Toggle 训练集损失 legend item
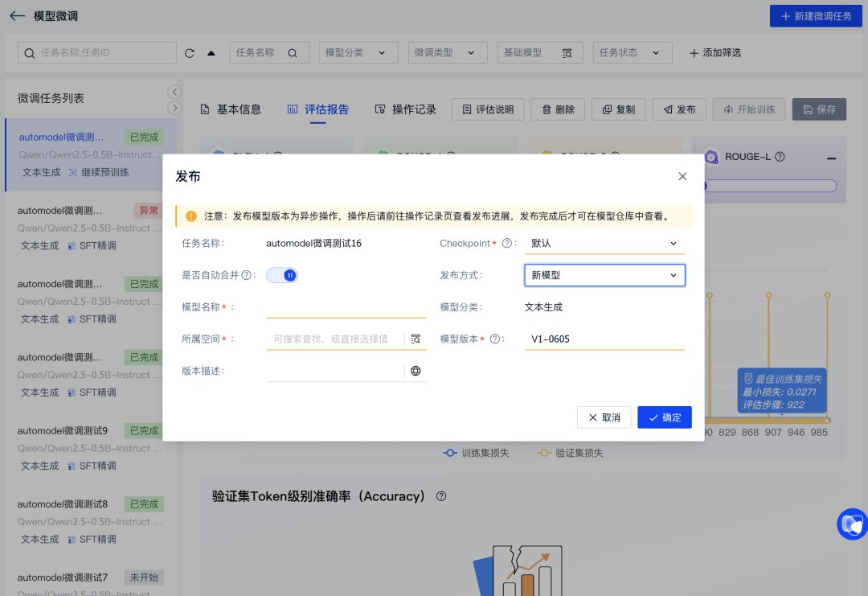Screen dimensions: 868x596 pyautogui.click(x=476, y=453)
